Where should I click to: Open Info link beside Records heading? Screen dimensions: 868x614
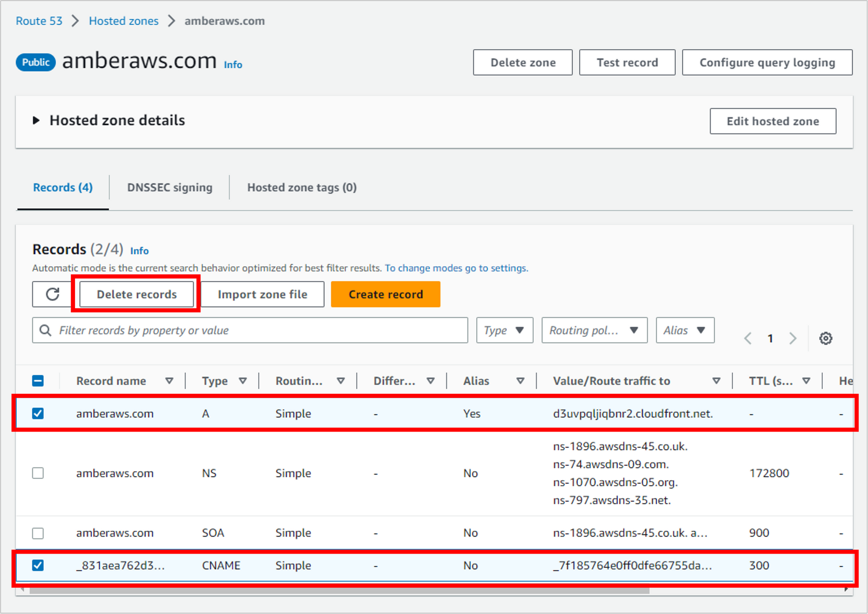coord(139,251)
